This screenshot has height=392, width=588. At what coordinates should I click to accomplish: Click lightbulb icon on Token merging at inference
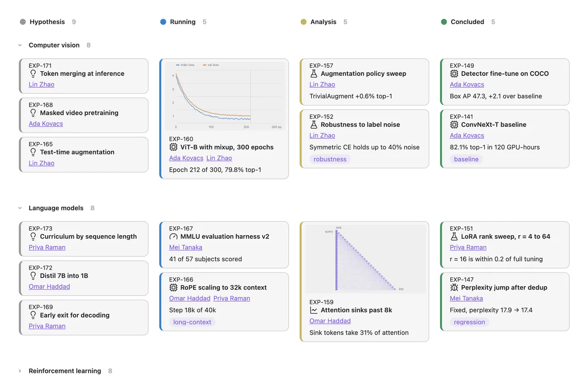(x=33, y=73)
